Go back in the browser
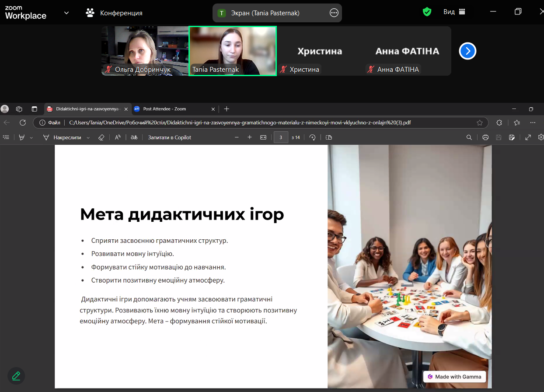The image size is (544, 392). (7, 122)
